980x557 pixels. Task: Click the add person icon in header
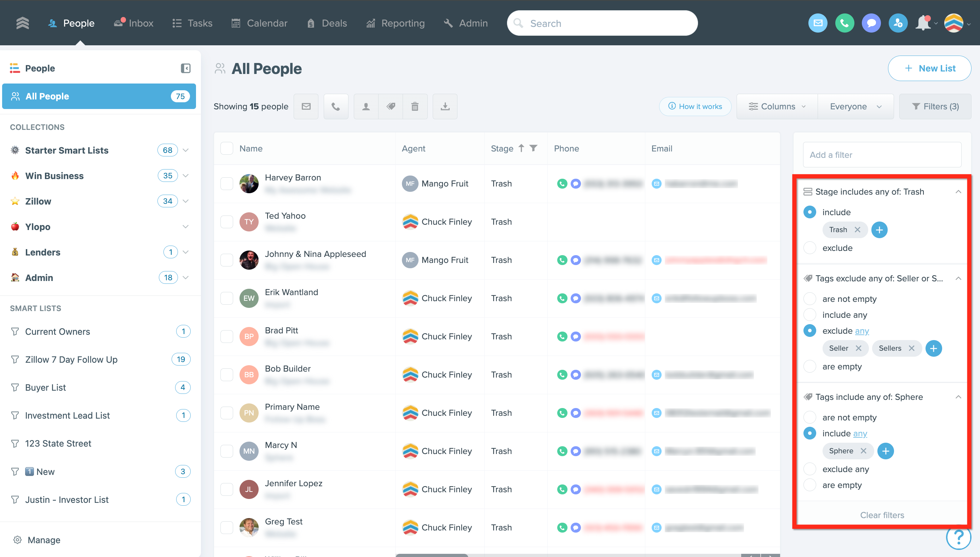898,23
